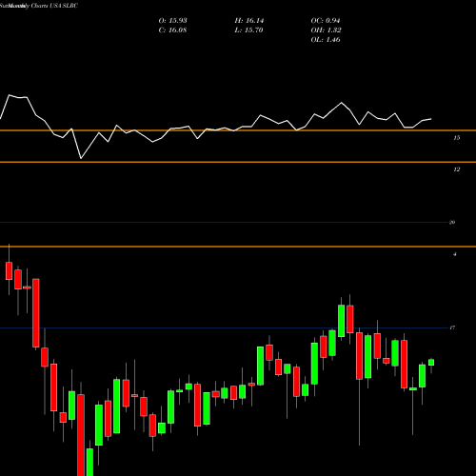Select the 'OH: 1.32' statistic

(x=326, y=30)
